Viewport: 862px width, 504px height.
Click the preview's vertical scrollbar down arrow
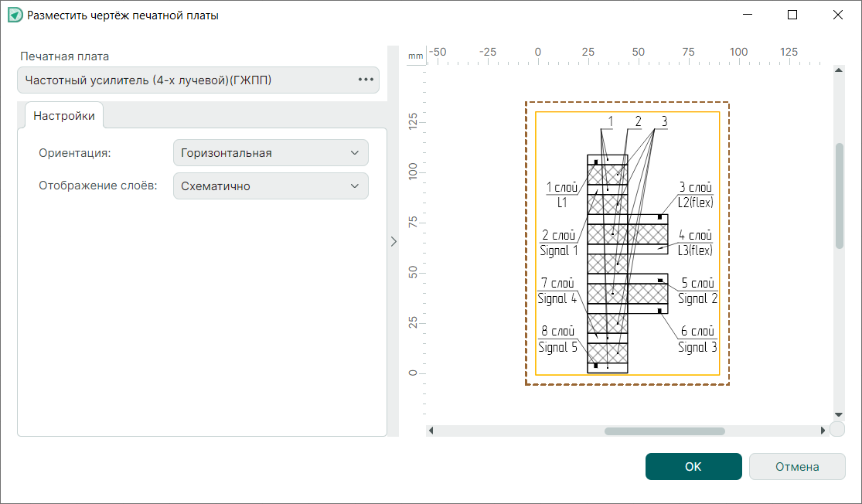pos(839,415)
